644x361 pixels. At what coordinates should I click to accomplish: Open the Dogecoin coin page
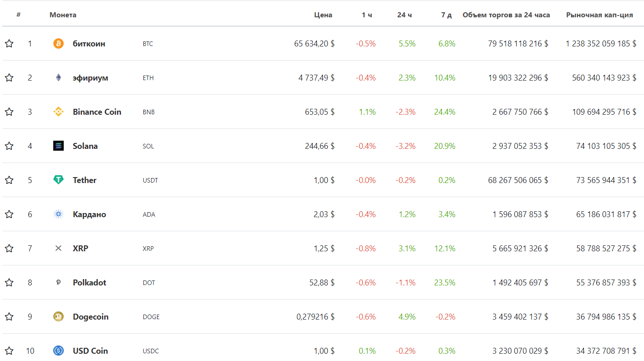pyautogui.click(x=91, y=317)
